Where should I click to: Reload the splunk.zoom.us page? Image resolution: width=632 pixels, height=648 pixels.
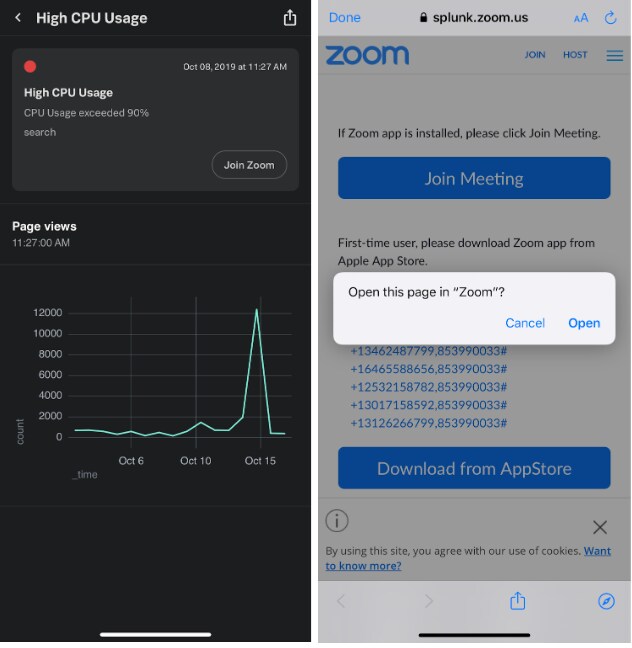tap(610, 18)
